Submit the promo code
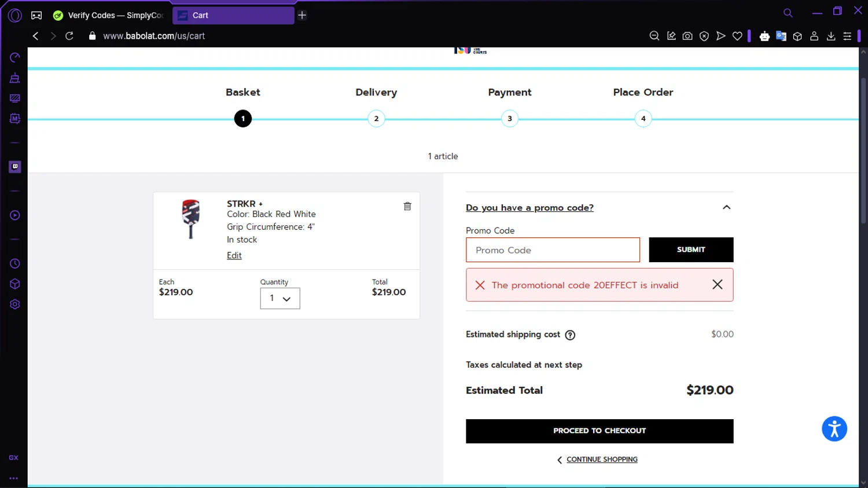The image size is (868, 488). [691, 250]
